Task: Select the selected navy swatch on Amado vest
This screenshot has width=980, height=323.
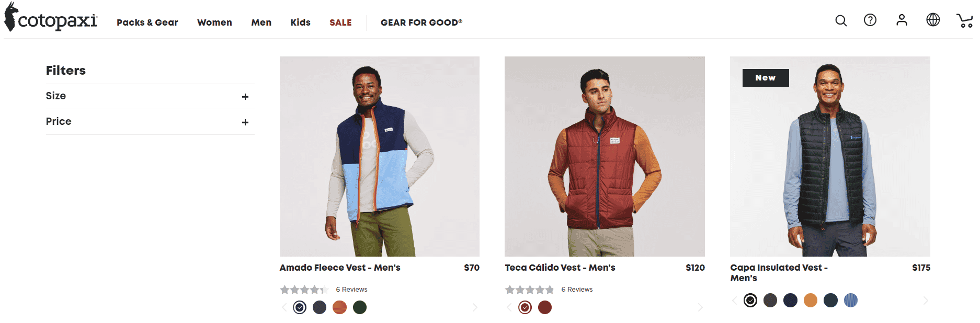Action: point(300,307)
